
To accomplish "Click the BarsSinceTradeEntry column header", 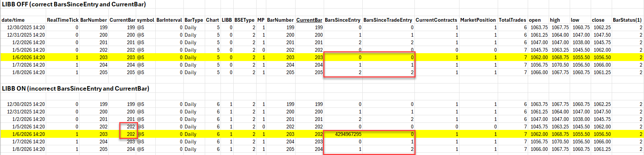I will (387, 20).
